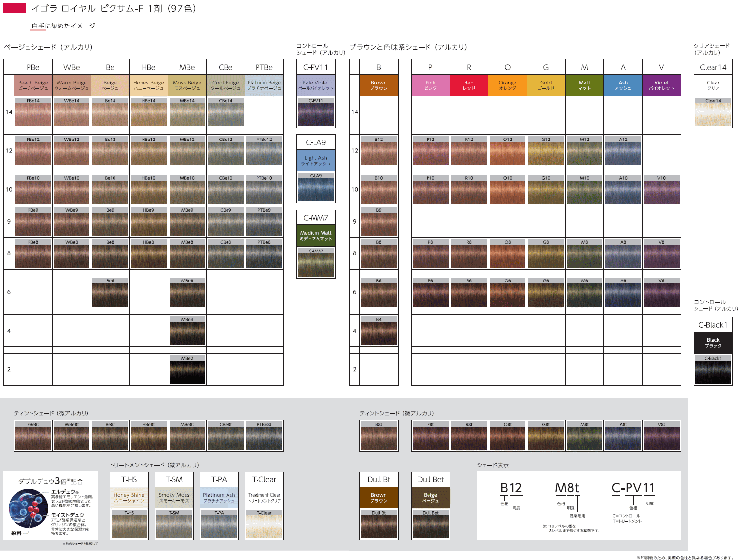The height and width of the screenshot is (560, 742).
Task: Select the C-PV11 Pale Violet swatch
Action: point(316,112)
